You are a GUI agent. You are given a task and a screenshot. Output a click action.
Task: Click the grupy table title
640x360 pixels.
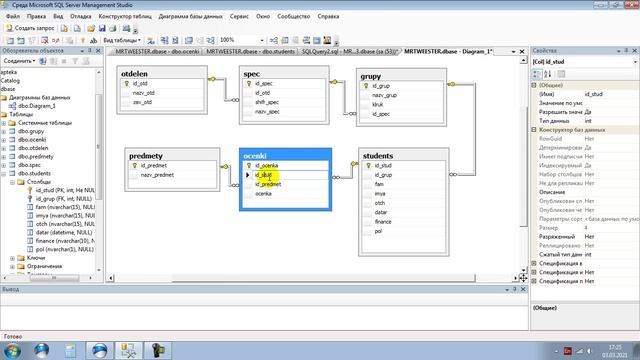click(371, 76)
